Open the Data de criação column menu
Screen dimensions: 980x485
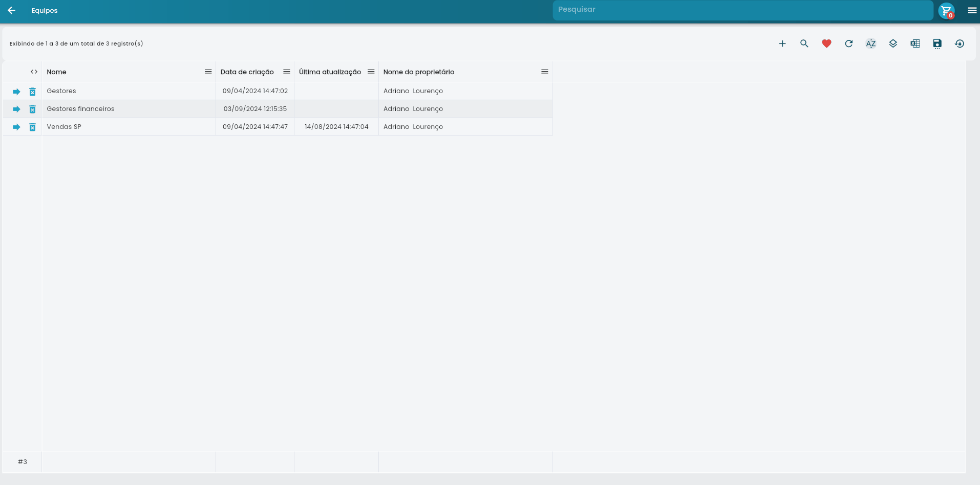click(x=287, y=72)
